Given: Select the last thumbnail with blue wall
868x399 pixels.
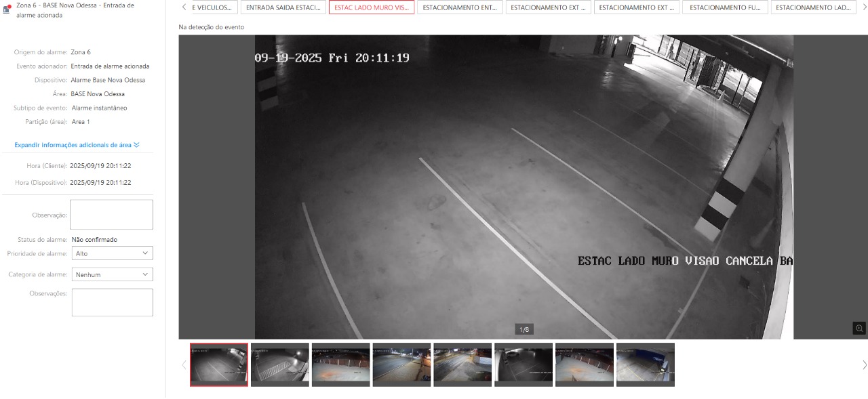Looking at the screenshot, I should point(645,364).
